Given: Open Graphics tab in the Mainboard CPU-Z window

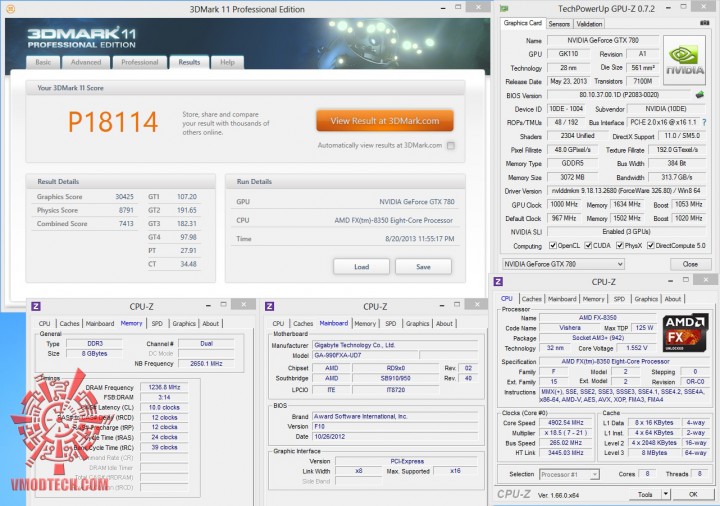Looking at the screenshot, I should 417,324.
